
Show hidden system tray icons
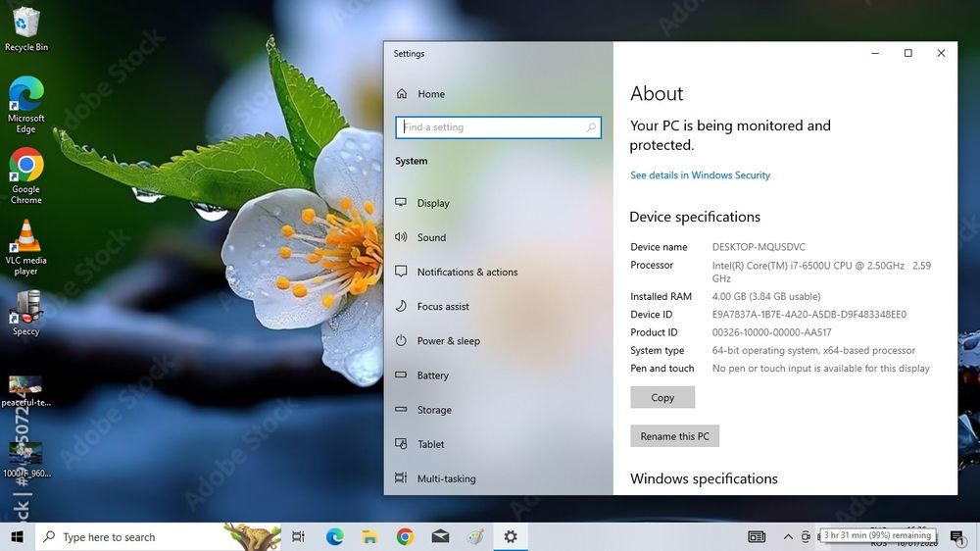[x=788, y=536]
